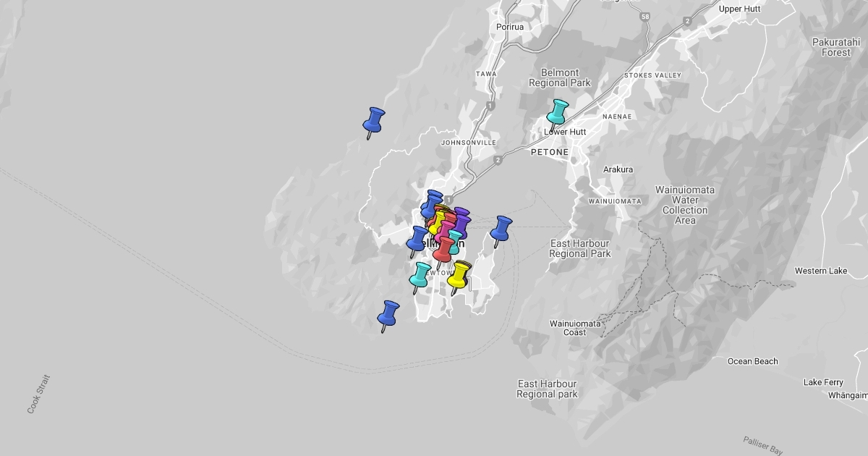The width and height of the screenshot is (868, 456).
Task: Select the blue pushpin northwest of Johnsonville
Action: [x=374, y=120]
